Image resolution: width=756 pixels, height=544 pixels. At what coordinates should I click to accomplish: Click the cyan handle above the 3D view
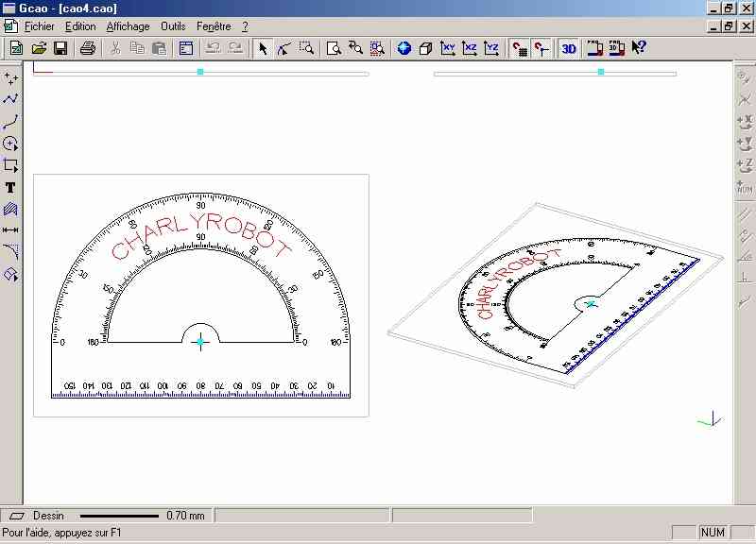[601, 72]
